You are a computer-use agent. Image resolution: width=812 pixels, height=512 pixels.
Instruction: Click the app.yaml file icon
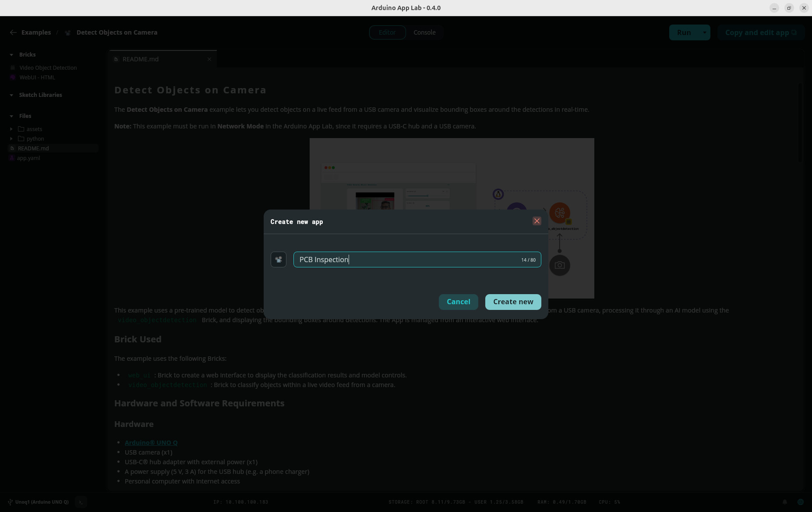tap(12, 158)
